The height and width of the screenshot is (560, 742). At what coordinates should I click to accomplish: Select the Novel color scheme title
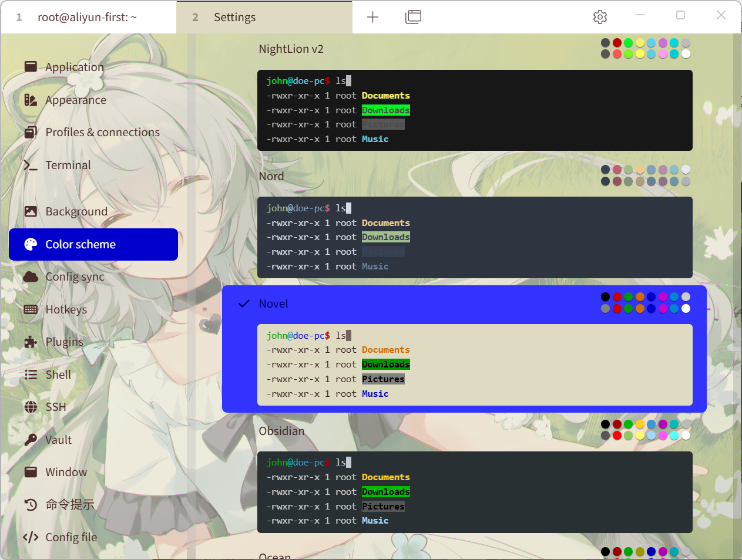274,303
